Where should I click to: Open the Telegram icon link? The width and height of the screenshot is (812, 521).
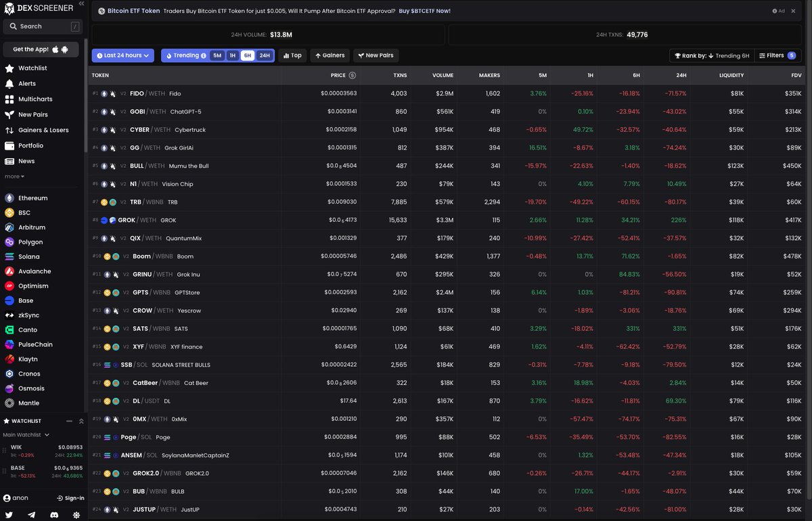(32, 515)
